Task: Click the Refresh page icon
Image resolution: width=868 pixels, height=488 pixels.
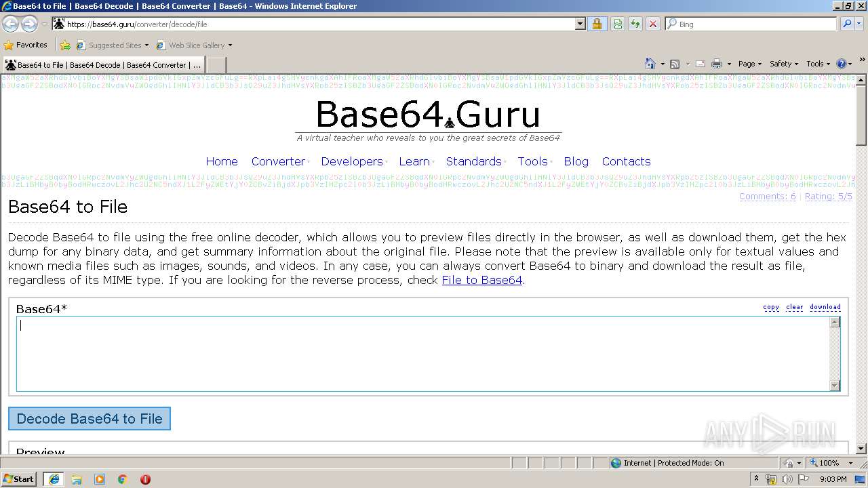Action: (635, 24)
